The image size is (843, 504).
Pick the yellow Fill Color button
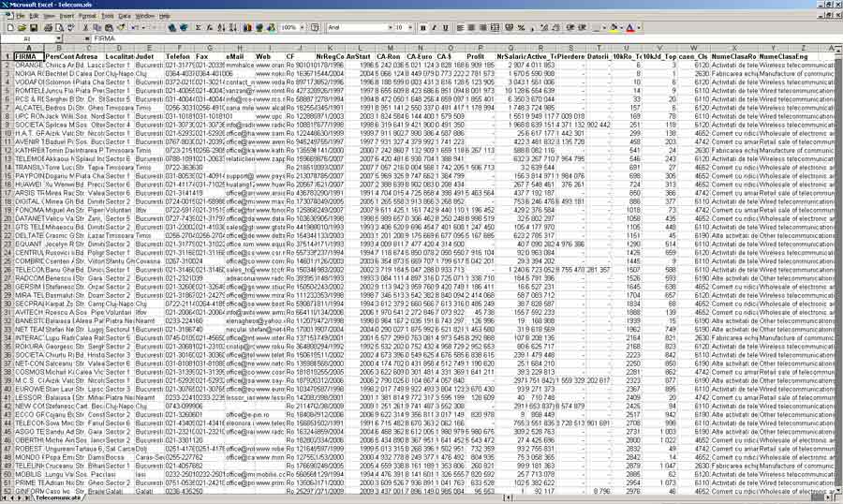click(614, 28)
